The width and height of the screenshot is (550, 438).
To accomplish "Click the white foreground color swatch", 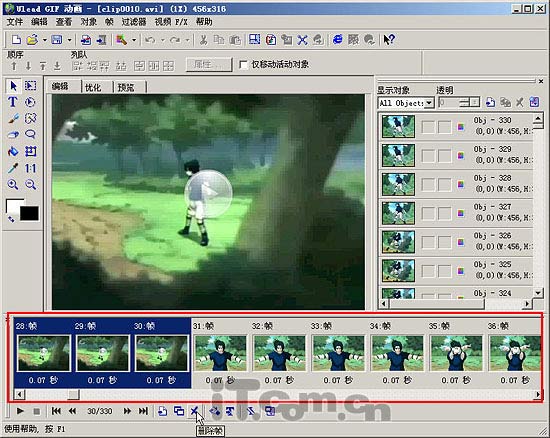I will 13,205.
